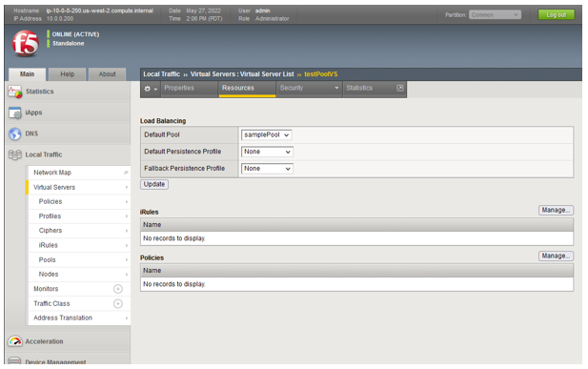588x369 pixels.
Task: Click the plus icon beside Traffic Class
Action: point(118,303)
